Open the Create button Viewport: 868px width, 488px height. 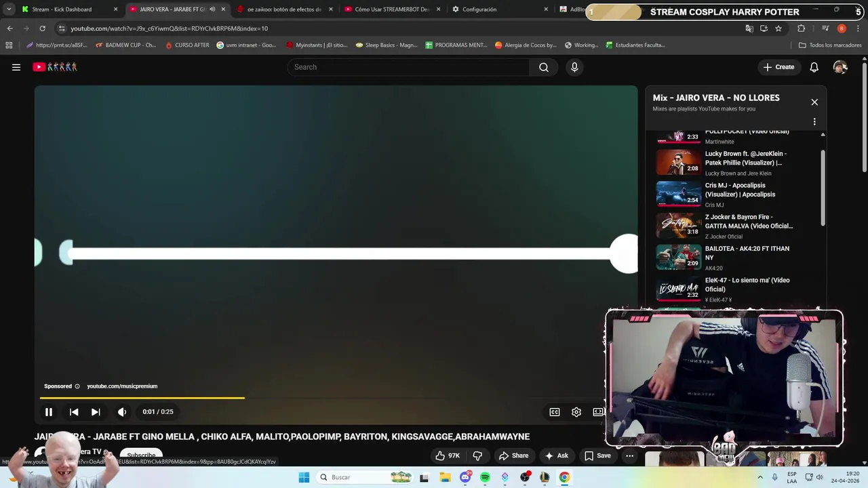point(778,67)
